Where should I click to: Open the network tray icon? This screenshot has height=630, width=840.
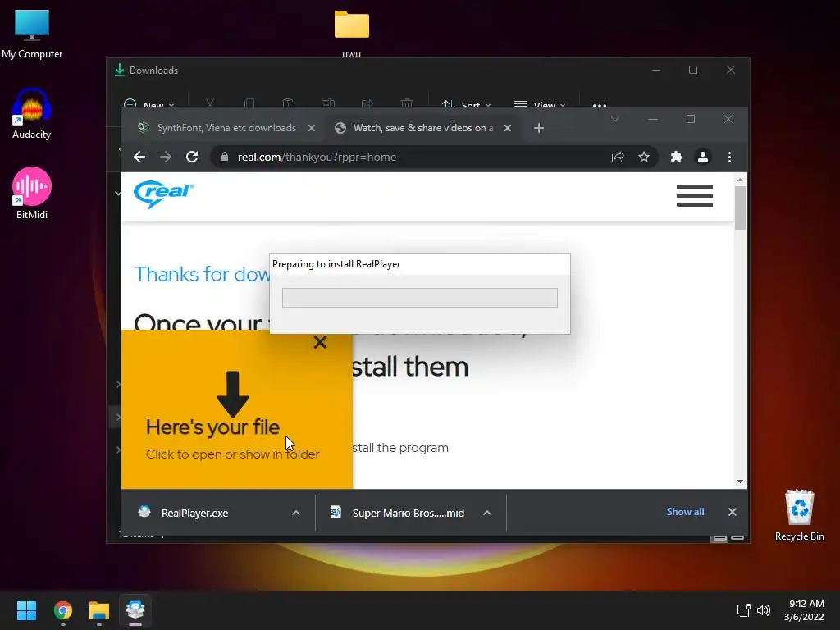(743, 610)
